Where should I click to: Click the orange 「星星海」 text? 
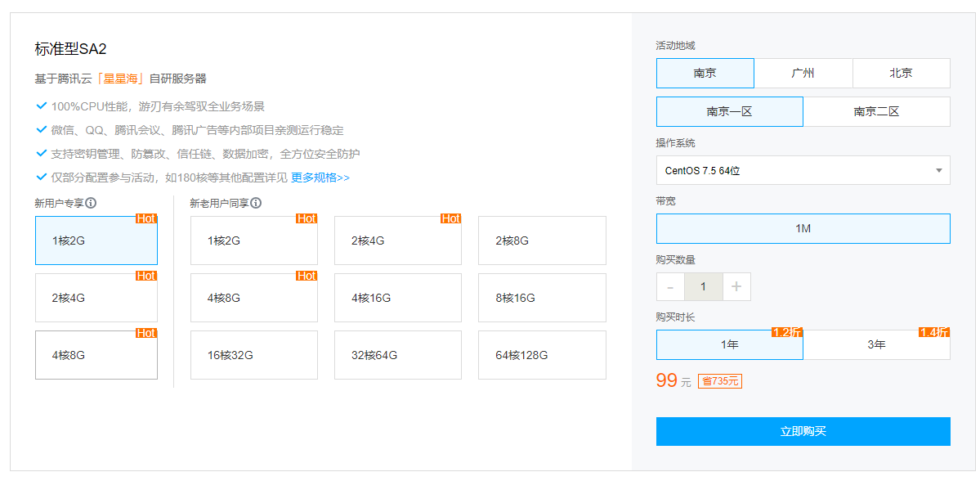click(x=121, y=79)
